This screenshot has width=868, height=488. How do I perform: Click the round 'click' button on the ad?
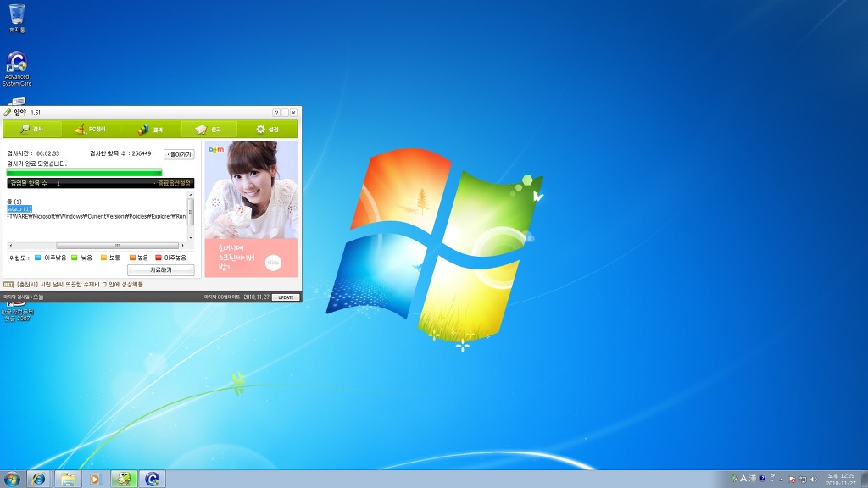coord(273,263)
